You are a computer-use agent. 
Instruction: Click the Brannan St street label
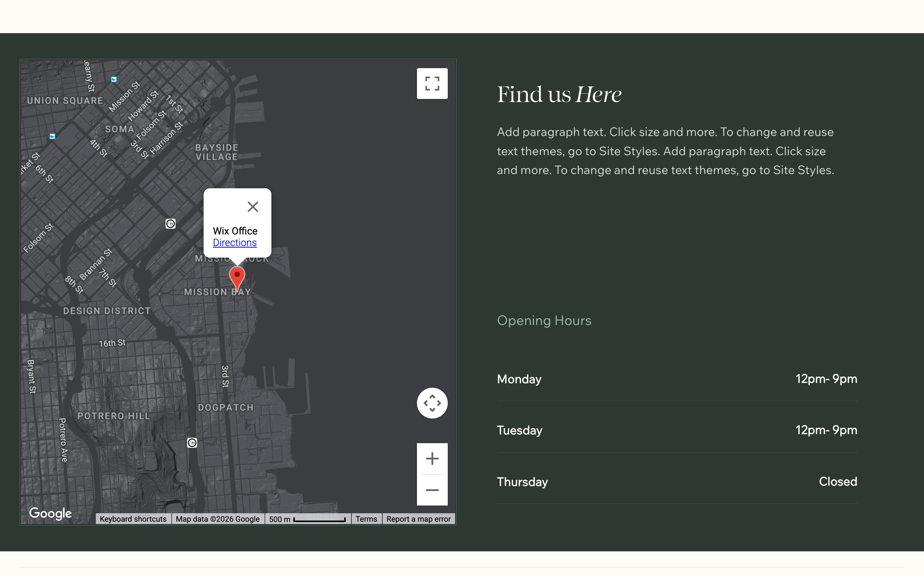pyautogui.click(x=96, y=264)
